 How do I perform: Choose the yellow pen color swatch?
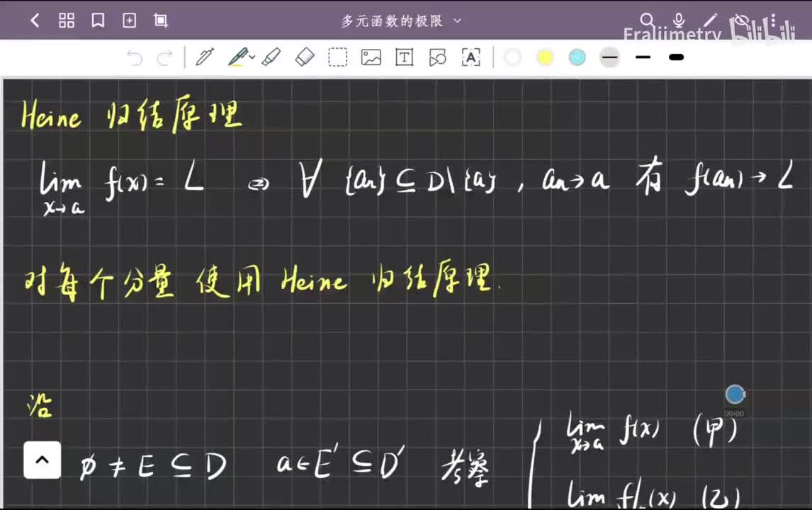point(545,57)
